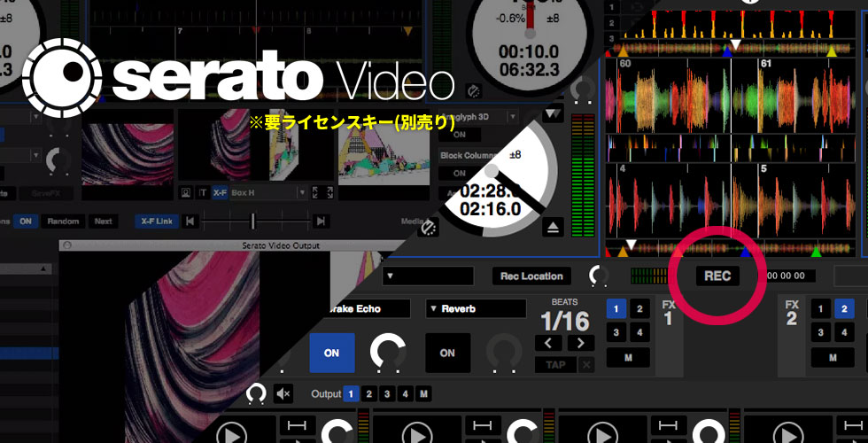Viewport: 868px width, 443px height.
Task: Assign FX 2 to the master M
Action: 833,358
